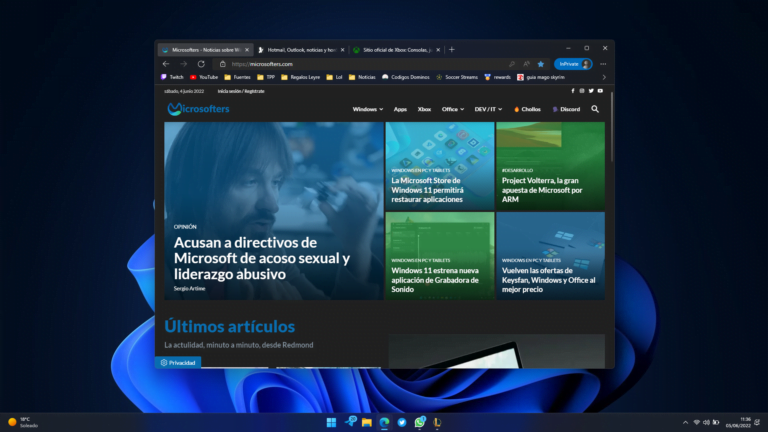Open the Discord link in site menu

[x=566, y=109]
